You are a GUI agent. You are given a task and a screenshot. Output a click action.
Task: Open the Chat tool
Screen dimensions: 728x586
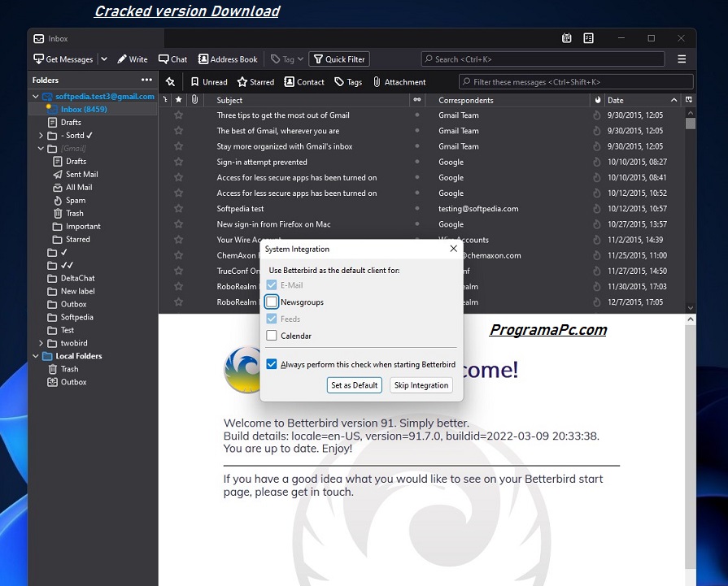tap(172, 59)
